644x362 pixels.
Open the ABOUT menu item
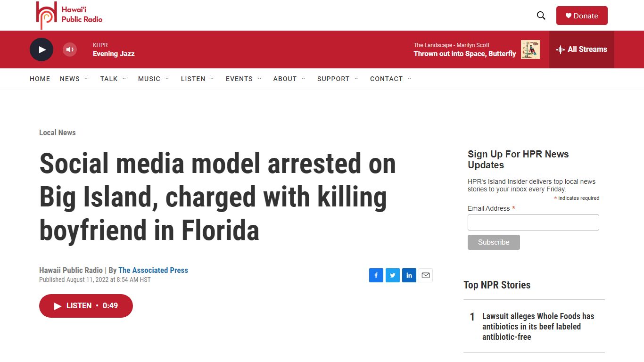pos(285,79)
